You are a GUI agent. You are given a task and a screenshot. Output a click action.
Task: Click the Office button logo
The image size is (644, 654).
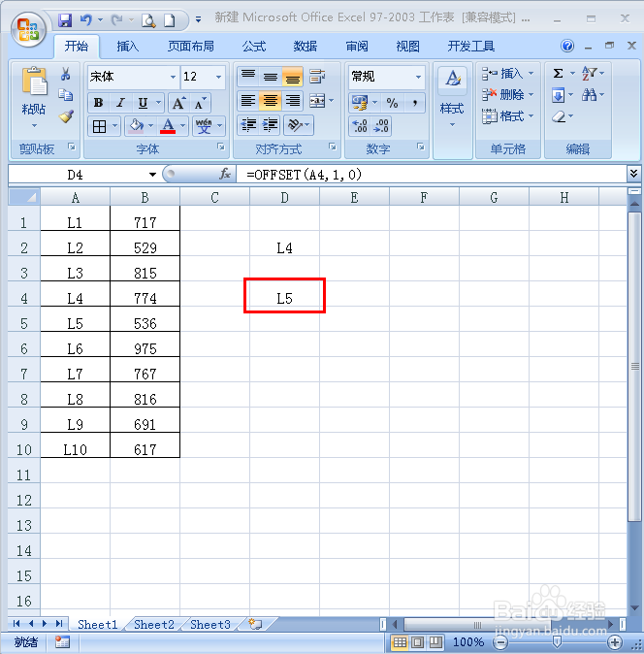pyautogui.click(x=28, y=29)
